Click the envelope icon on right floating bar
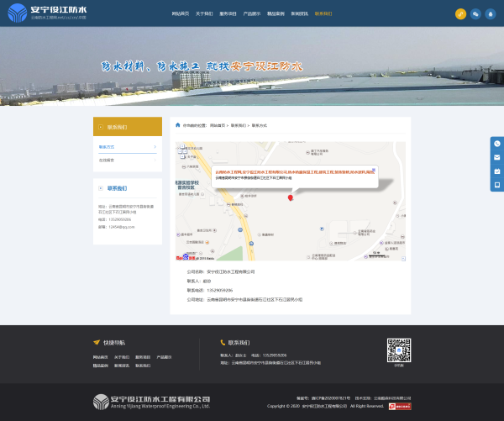 pyautogui.click(x=497, y=157)
